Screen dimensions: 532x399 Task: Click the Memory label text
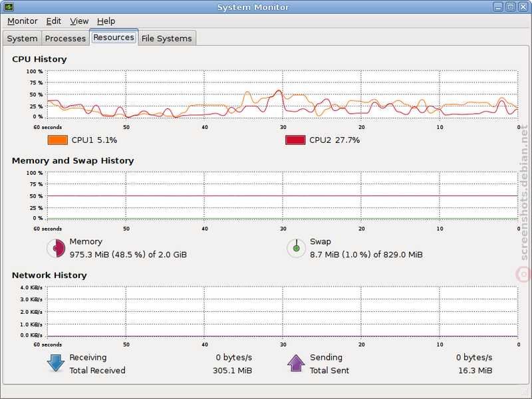[86, 241]
